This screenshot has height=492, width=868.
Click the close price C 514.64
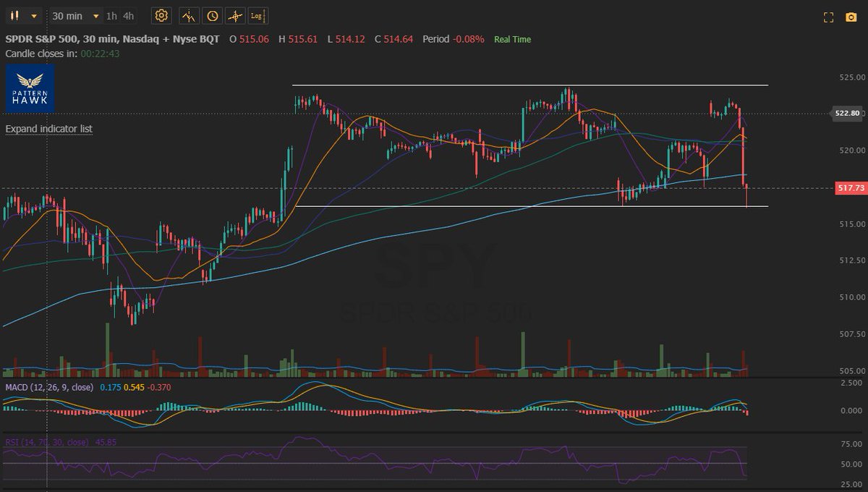pos(393,39)
